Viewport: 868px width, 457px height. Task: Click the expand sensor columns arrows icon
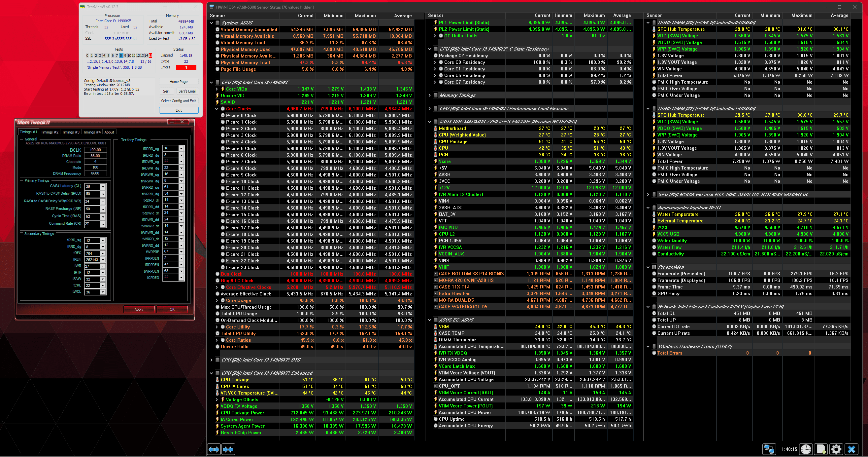pyautogui.click(x=214, y=449)
